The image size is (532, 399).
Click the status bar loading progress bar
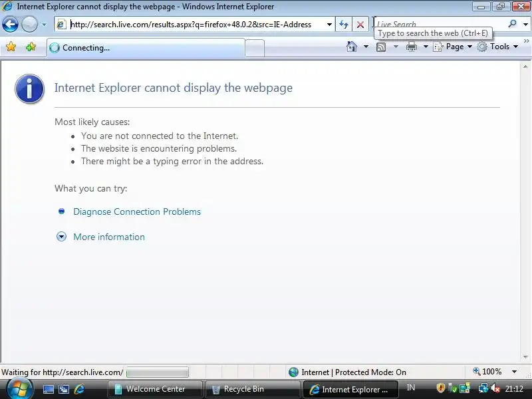tap(158, 372)
